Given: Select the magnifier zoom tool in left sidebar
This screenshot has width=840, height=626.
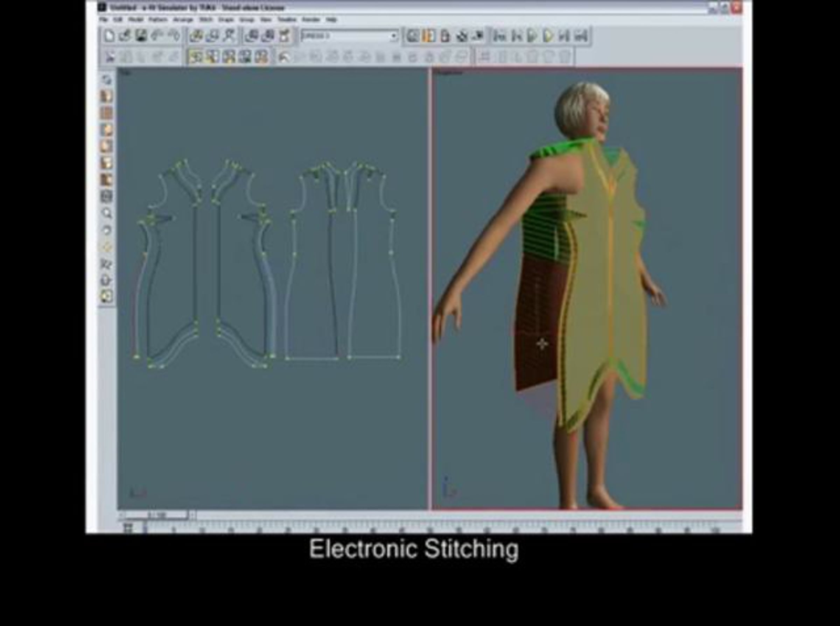Looking at the screenshot, I should (107, 213).
